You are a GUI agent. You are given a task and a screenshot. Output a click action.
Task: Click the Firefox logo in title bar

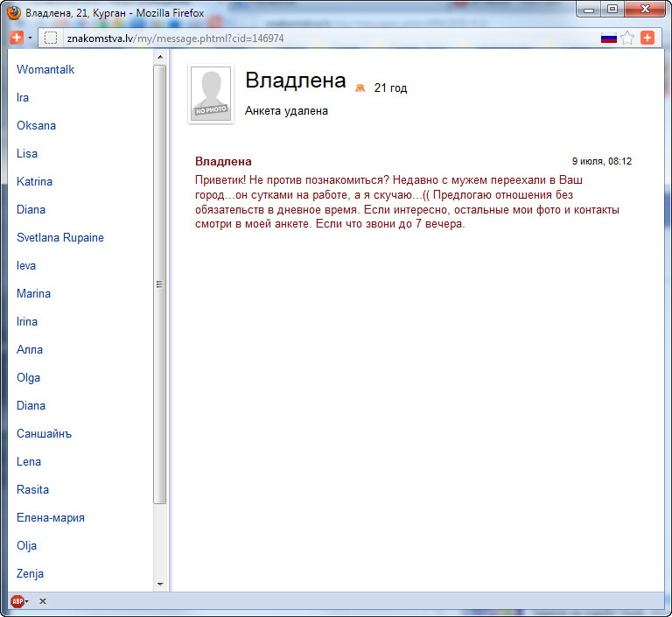tap(14, 12)
